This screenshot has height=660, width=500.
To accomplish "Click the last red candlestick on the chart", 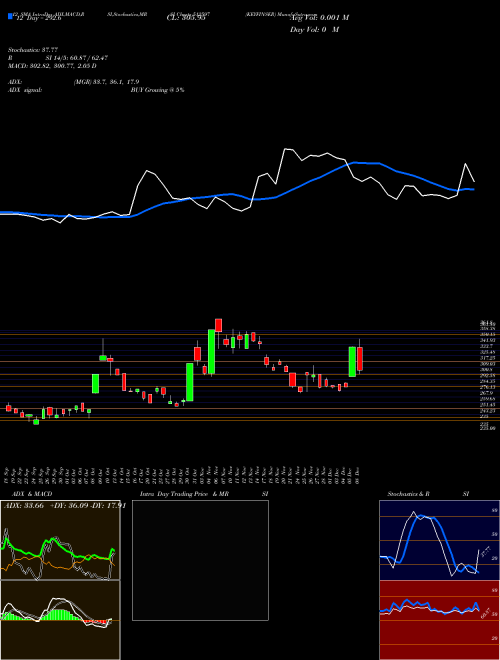I will 360,359.
